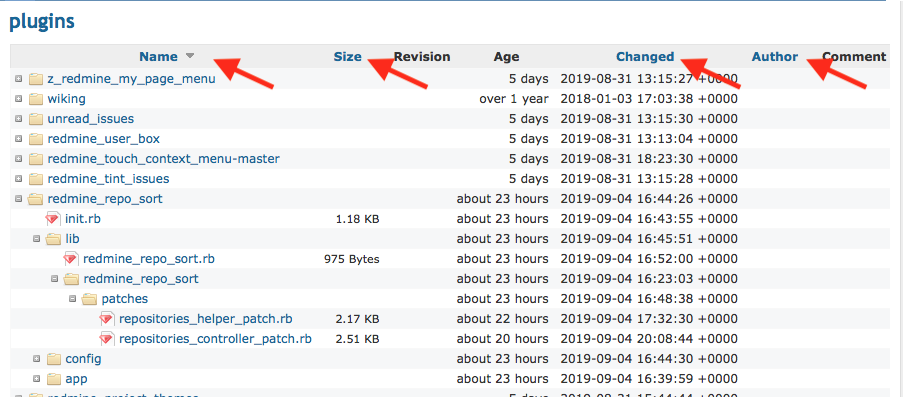Open the unread_issues directory link

(90, 119)
